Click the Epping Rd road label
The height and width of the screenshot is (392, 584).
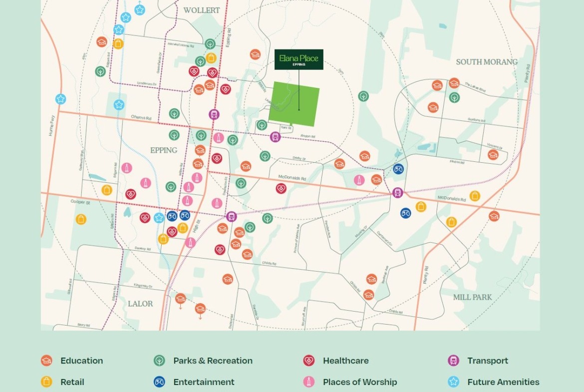coord(228,37)
